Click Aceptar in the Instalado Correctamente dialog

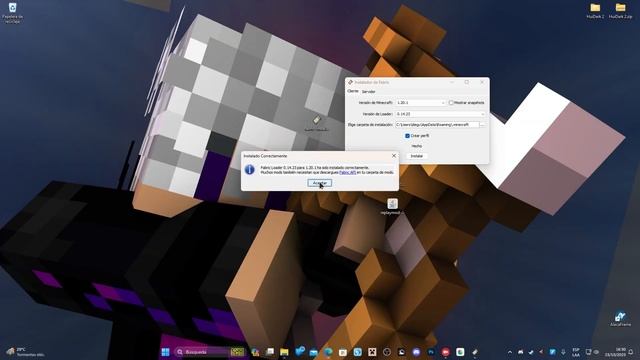pyautogui.click(x=320, y=183)
